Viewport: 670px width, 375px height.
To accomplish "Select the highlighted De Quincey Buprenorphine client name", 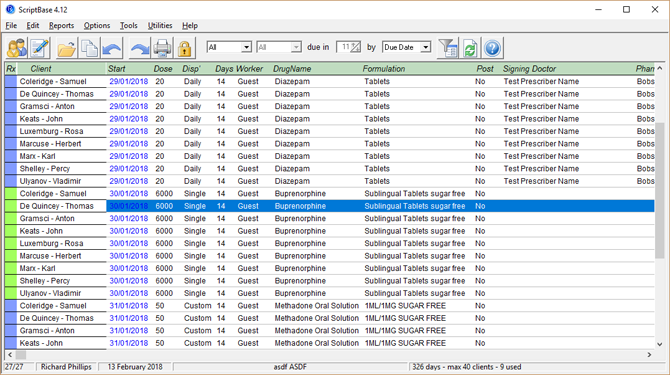I will pyautogui.click(x=56, y=206).
